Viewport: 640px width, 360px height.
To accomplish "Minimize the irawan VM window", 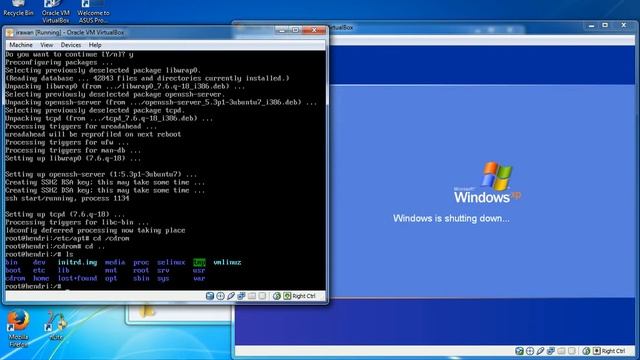I will click(281, 30).
